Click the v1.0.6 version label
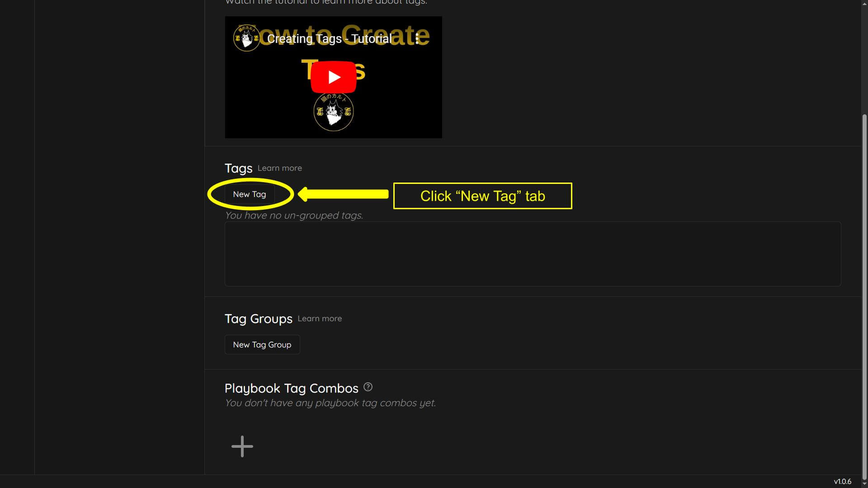Image resolution: width=868 pixels, height=488 pixels. (x=843, y=482)
